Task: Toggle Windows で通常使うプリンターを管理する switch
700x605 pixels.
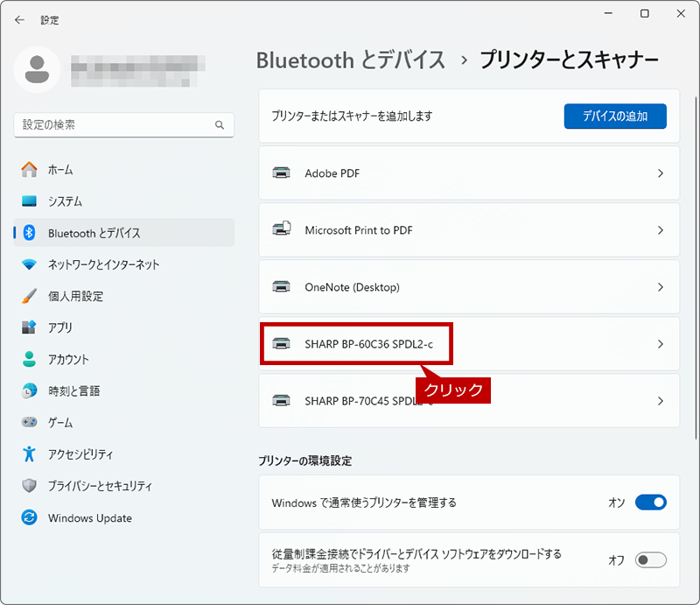Action: [650, 503]
